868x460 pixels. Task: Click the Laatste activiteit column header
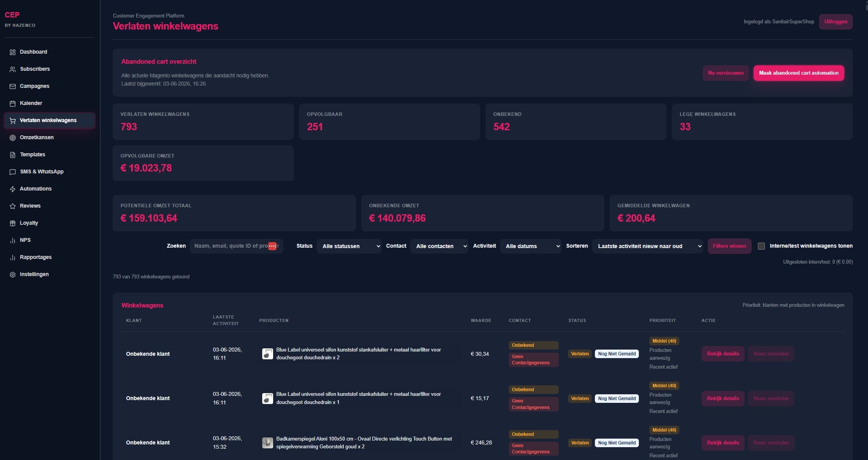(226, 320)
